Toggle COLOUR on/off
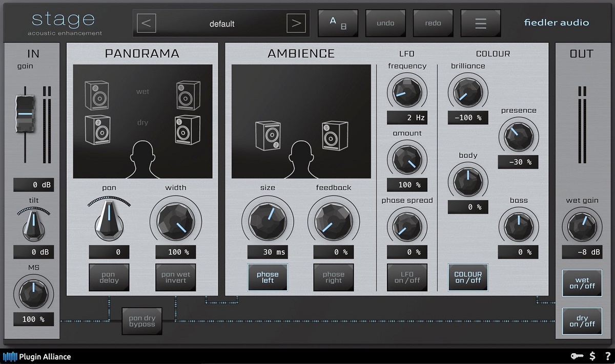 (x=468, y=277)
